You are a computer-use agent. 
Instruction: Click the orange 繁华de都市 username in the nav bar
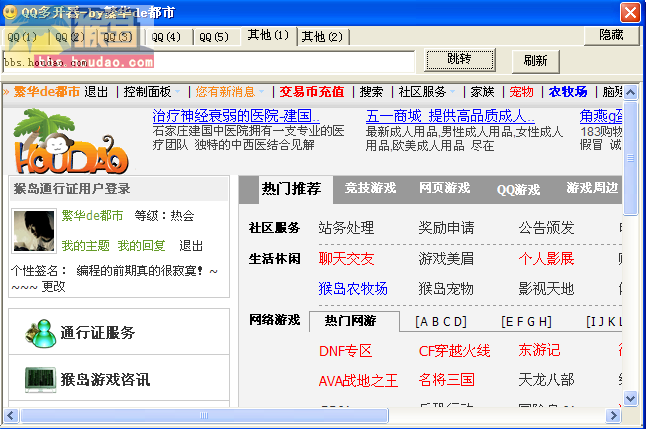click(47, 91)
